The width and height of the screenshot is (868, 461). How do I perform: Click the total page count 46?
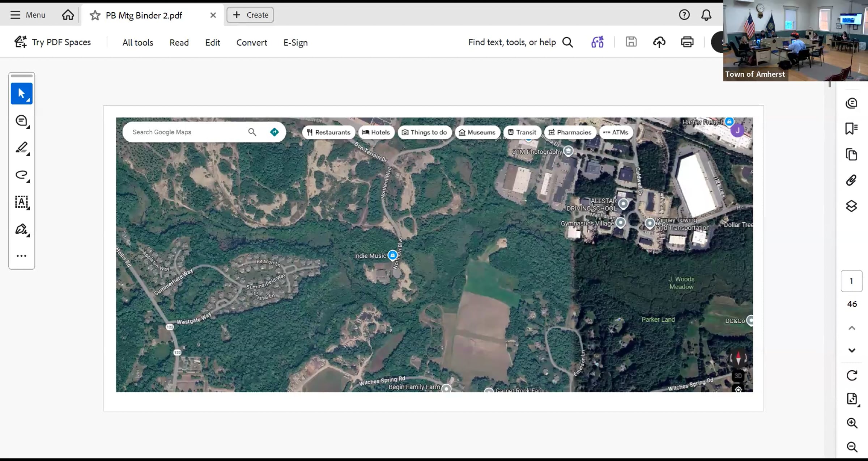pyautogui.click(x=852, y=304)
